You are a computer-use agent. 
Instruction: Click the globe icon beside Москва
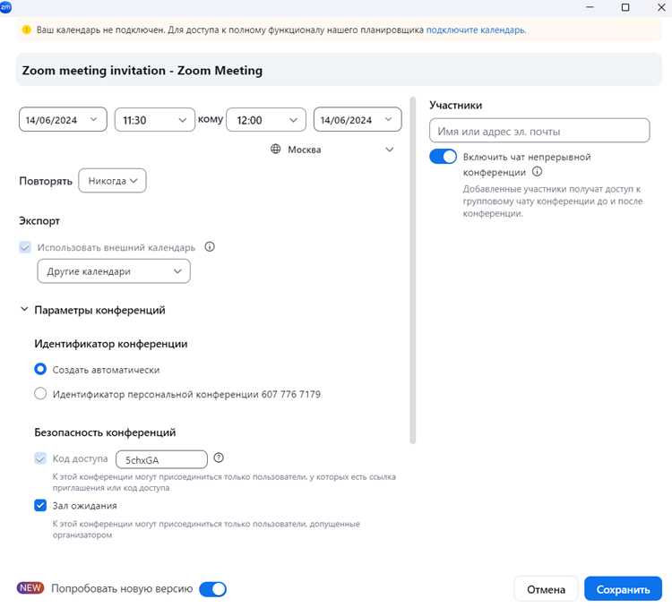[276, 149]
